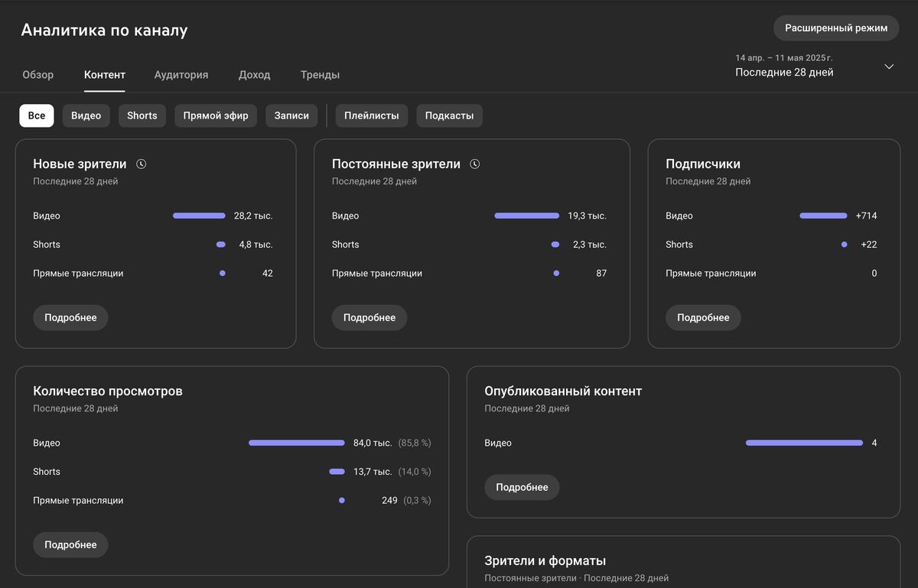
Task: Open Подробнее in Новые зрители card
Action: click(x=70, y=317)
